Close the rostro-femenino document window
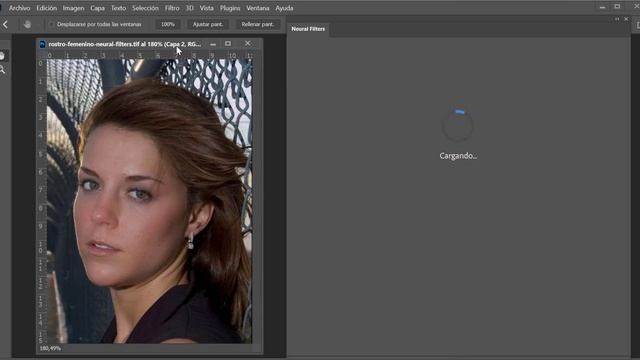The width and height of the screenshot is (640, 360). click(x=247, y=44)
